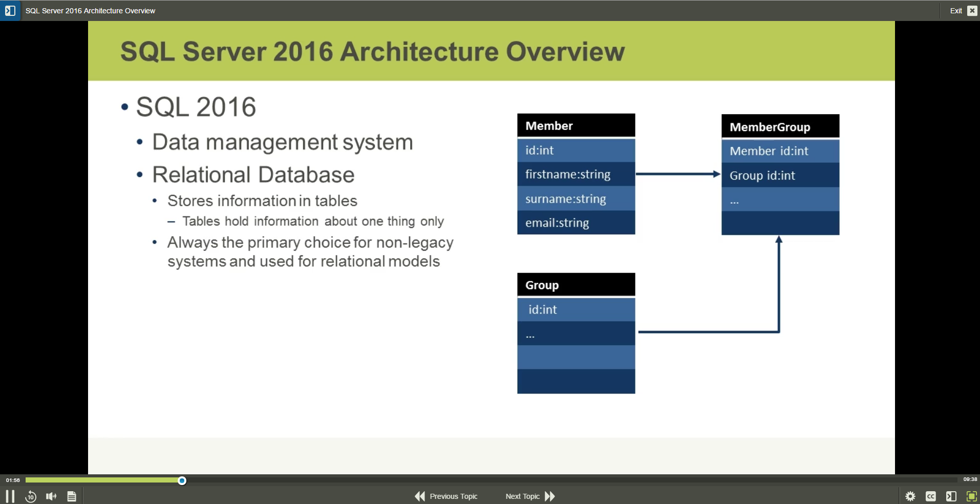Screen dimensions: 980x504
Task: Click the elapsed time 01:56 display
Action: (12, 480)
